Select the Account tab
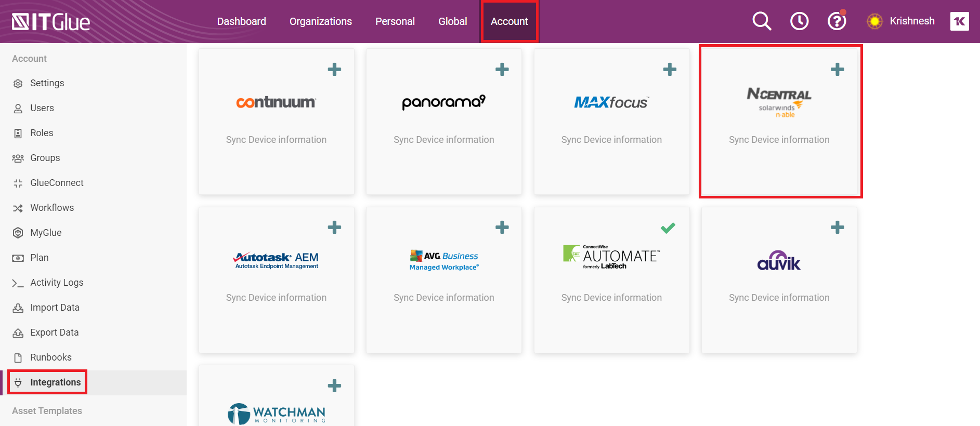Image resolution: width=980 pixels, height=426 pixels. (x=509, y=21)
